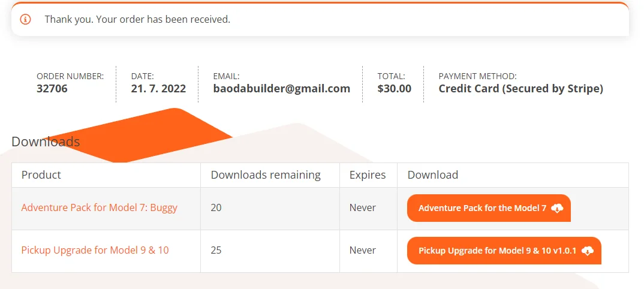The width and height of the screenshot is (644, 289).
Task: Click the order received thank-you message
Action: [x=137, y=19]
